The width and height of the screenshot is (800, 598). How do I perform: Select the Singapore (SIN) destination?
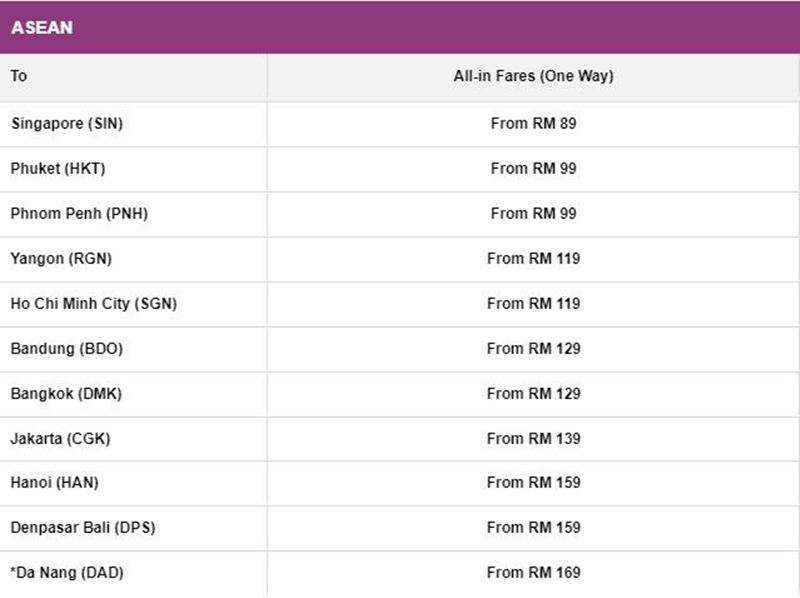pos(67,123)
